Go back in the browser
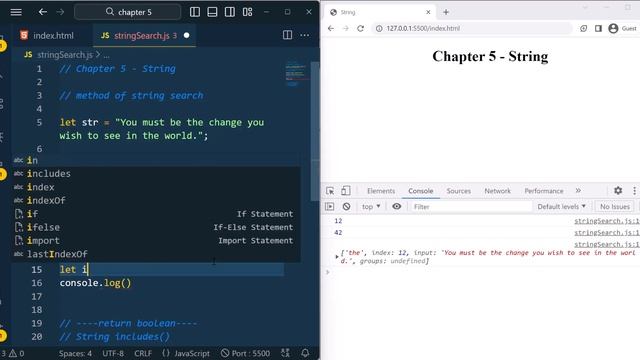 331,28
